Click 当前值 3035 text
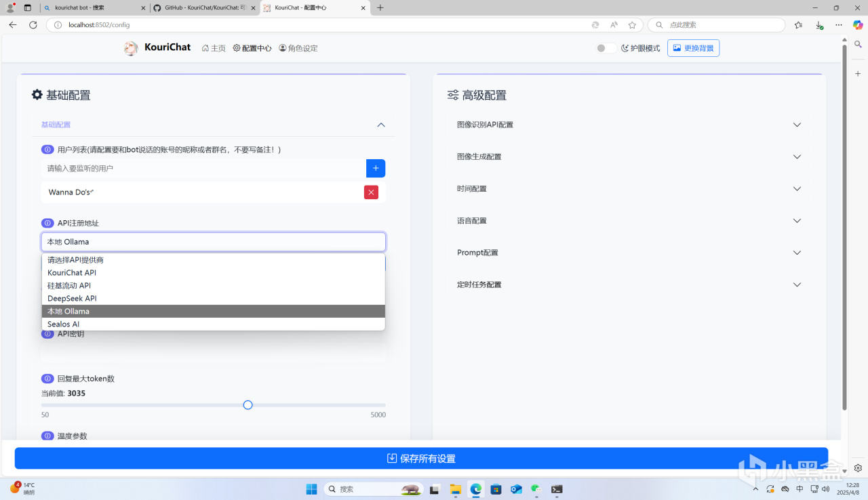868x500 pixels. (x=63, y=393)
